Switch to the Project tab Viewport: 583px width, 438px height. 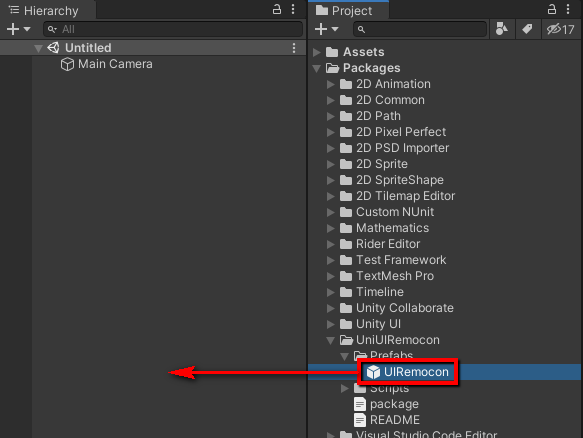348,10
